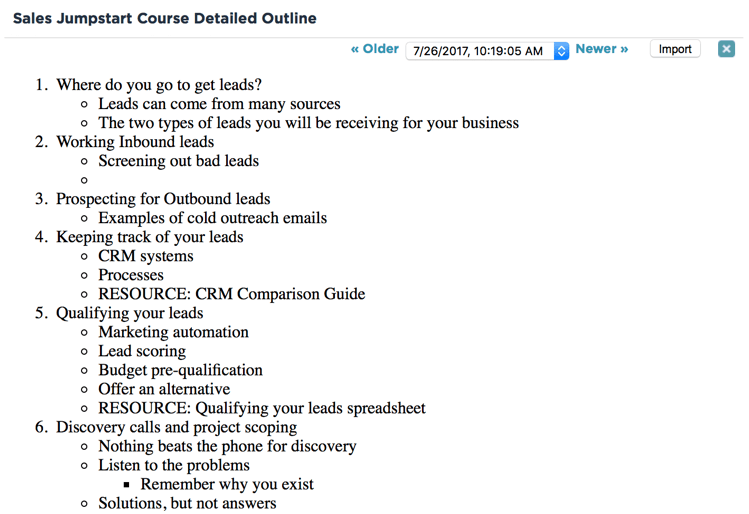Click 'Discovery calls and project scoping' item
The image size is (749, 514).
coord(177,427)
